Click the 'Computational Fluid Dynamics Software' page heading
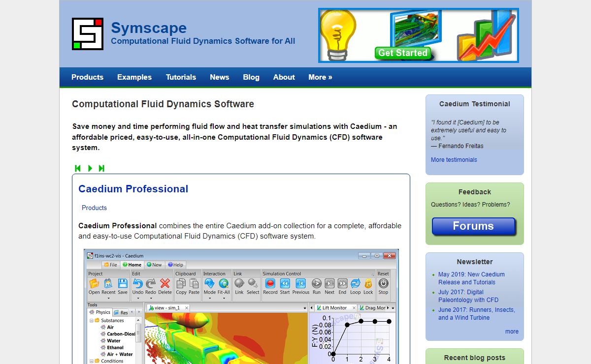The image size is (591, 364). pos(163,104)
